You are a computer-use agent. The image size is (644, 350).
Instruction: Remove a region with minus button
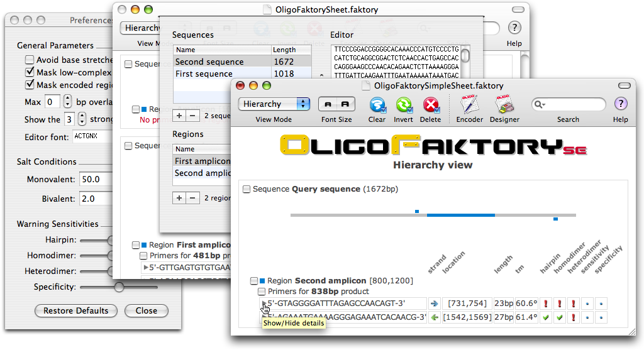pos(192,198)
